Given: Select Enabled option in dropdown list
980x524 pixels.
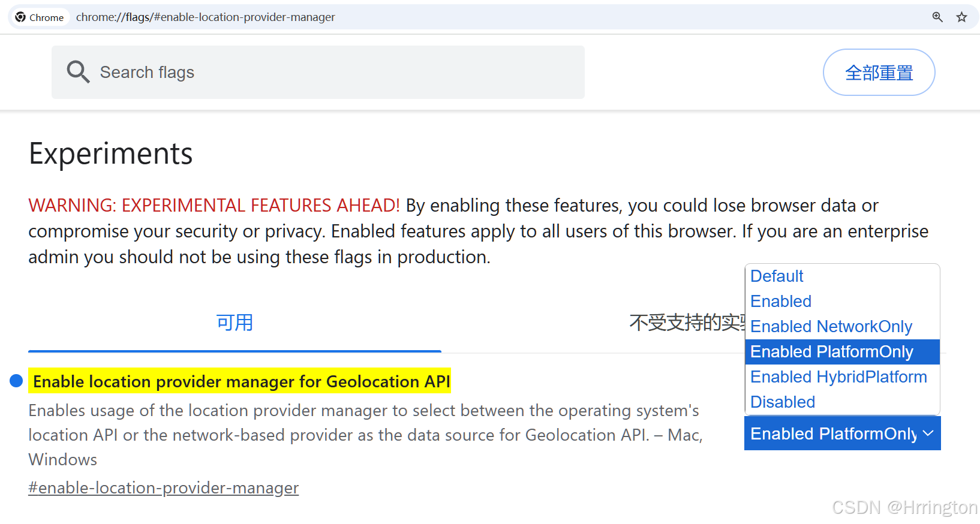Looking at the screenshot, I should 842,302.
